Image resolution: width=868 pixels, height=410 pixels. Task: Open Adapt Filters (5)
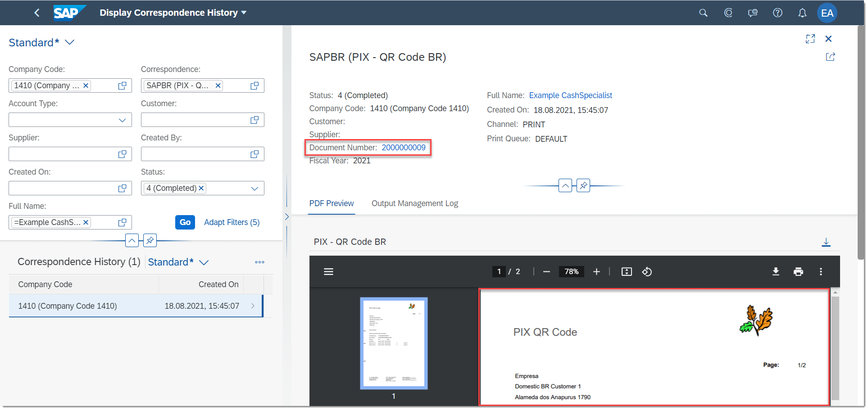click(x=232, y=222)
